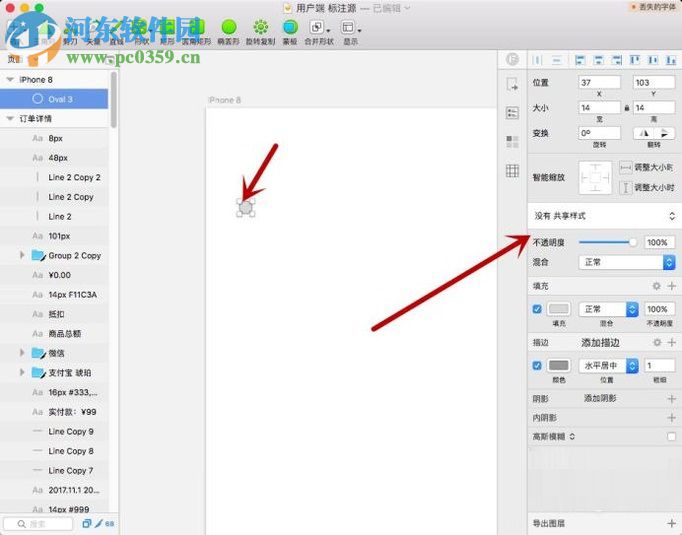Click the distribute horizontally icon
The height and width of the screenshot is (535, 682).
537,60
